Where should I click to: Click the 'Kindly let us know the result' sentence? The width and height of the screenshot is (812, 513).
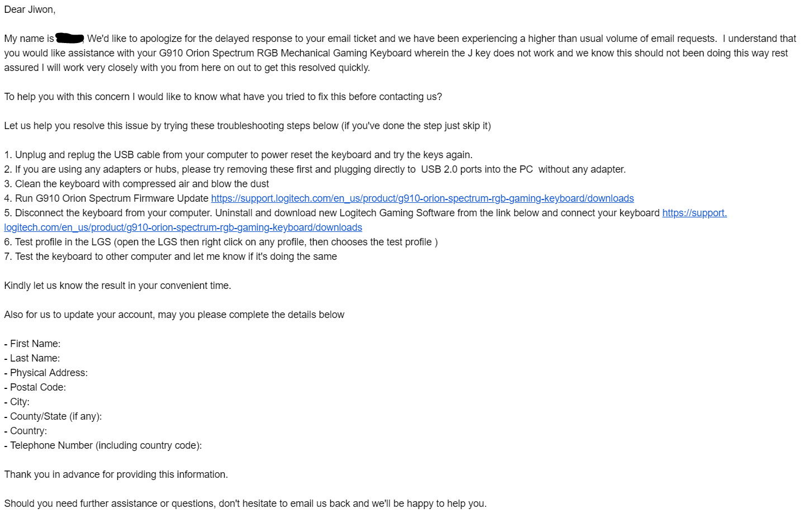tap(117, 286)
